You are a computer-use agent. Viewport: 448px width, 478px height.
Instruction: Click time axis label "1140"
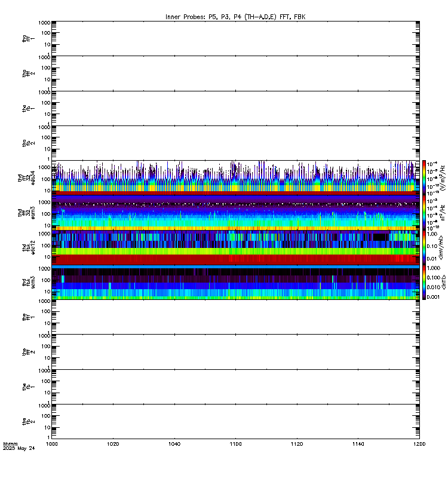(358, 444)
